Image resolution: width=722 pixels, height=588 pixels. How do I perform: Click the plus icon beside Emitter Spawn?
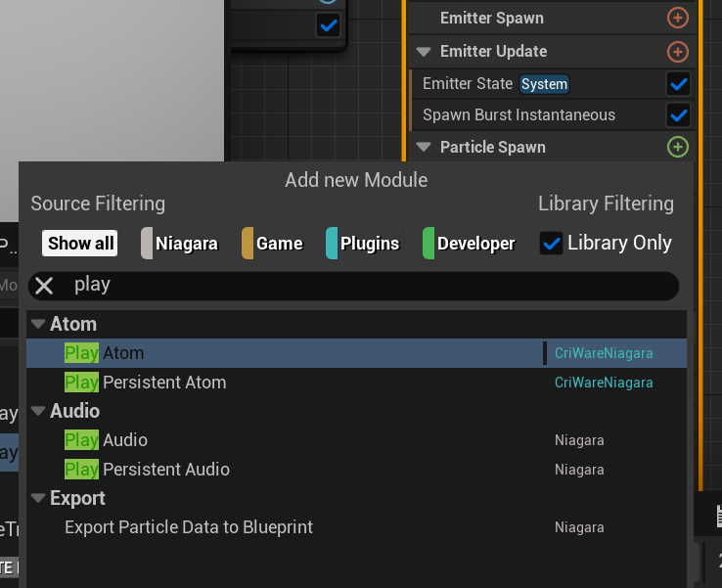coord(677,18)
